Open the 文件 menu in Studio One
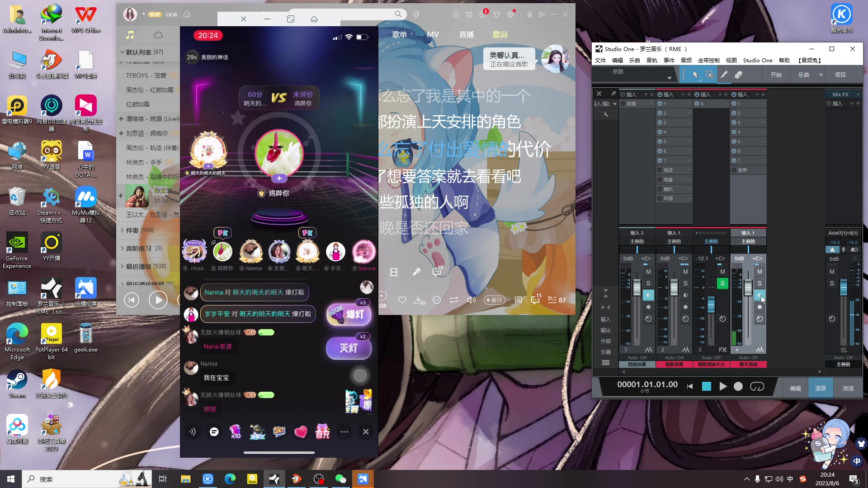868x488 pixels. tap(600, 60)
